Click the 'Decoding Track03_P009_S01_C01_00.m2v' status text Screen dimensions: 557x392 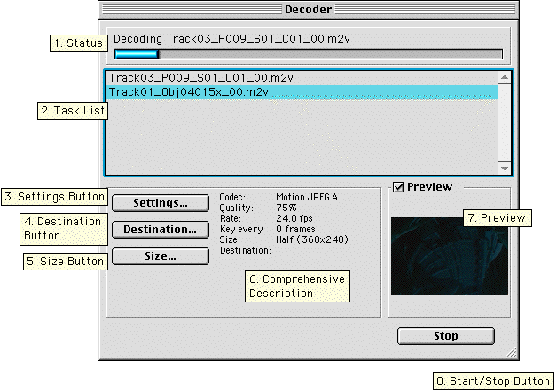pos(231,39)
